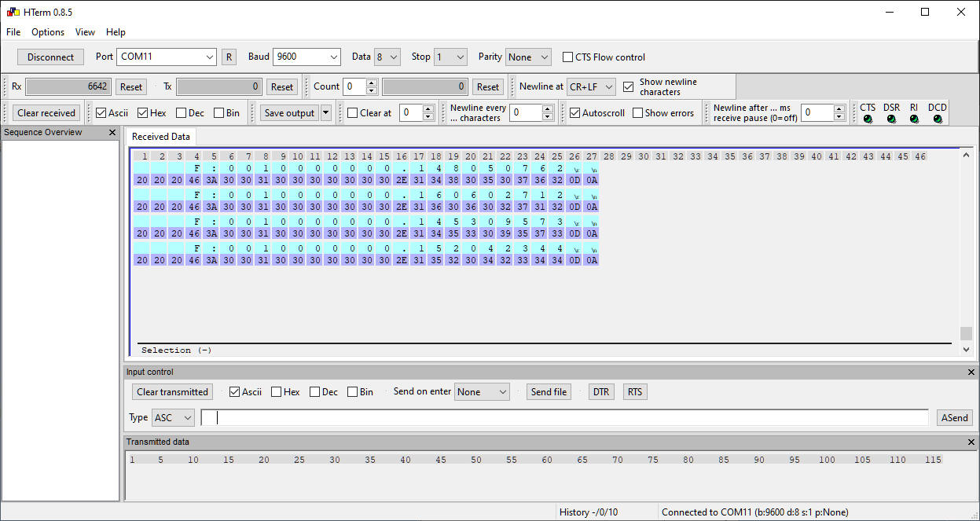Click the Disconnect button
This screenshot has height=521, width=980.
50,57
